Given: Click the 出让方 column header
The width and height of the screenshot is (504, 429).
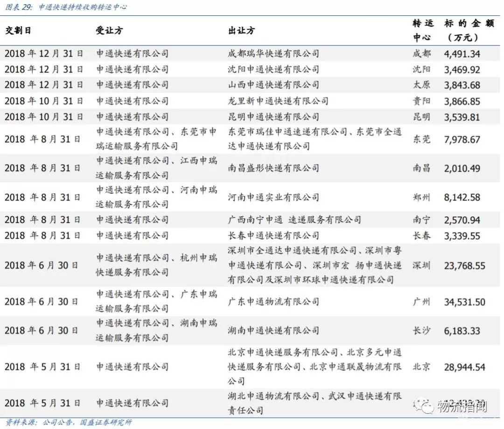Looking at the screenshot, I should pyautogui.click(x=241, y=30).
